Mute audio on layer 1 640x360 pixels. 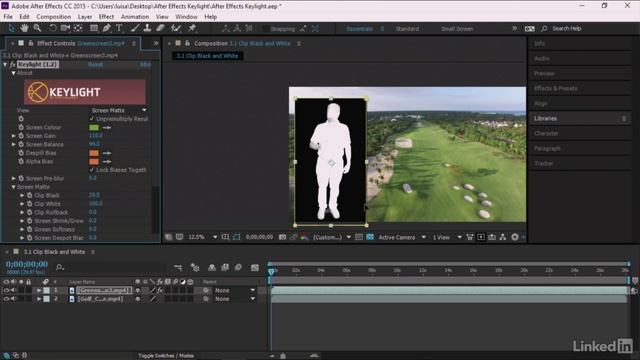click(x=13, y=290)
